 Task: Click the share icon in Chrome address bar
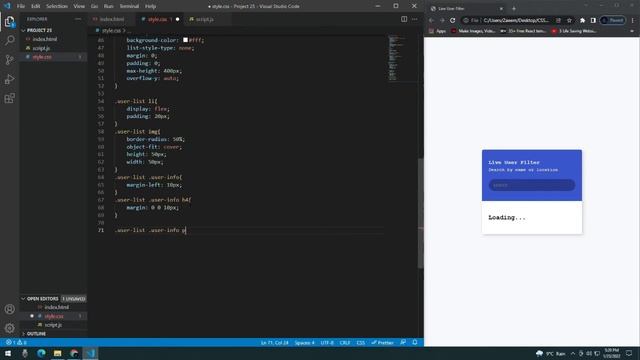(x=558, y=20)
